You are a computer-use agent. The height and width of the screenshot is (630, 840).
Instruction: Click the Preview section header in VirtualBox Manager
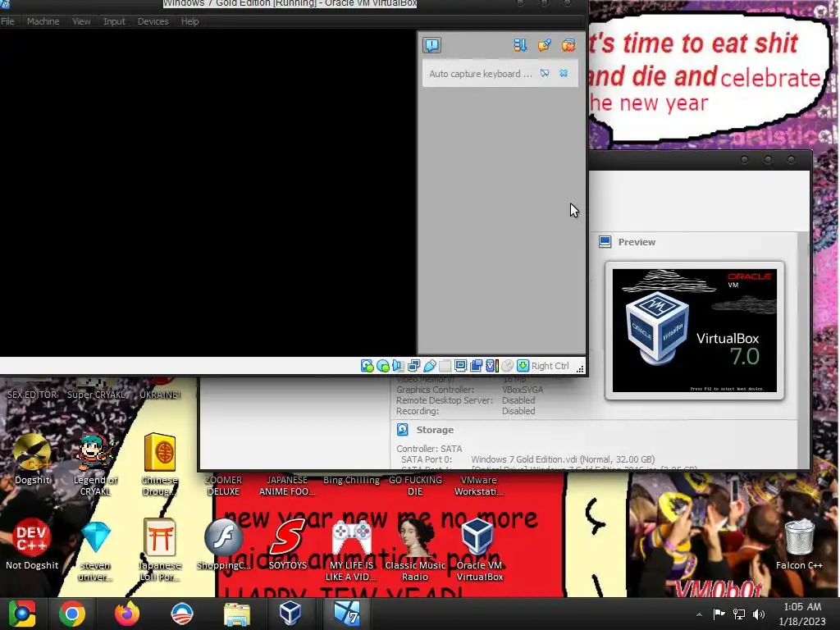coord(637,242)
